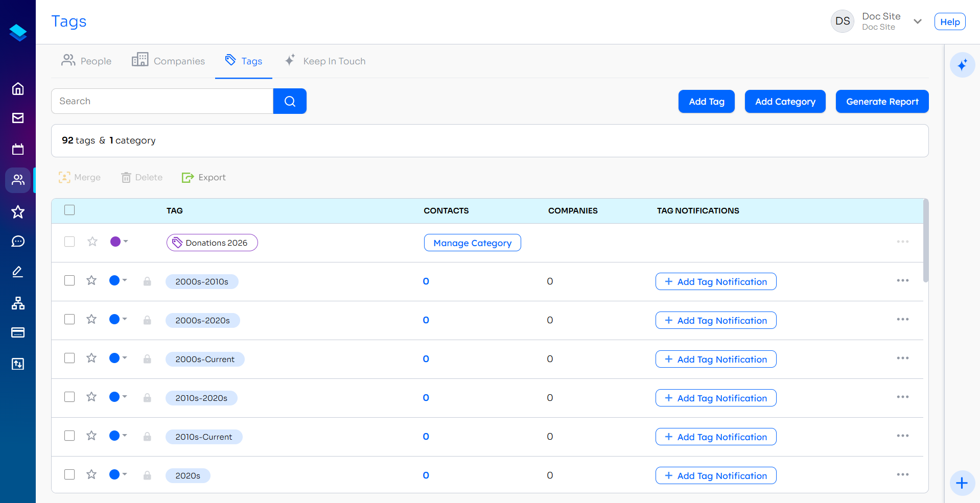Check the 2020s row checkbox
The height and width of the screenshot is (503, 980).
tap(69, 474)
